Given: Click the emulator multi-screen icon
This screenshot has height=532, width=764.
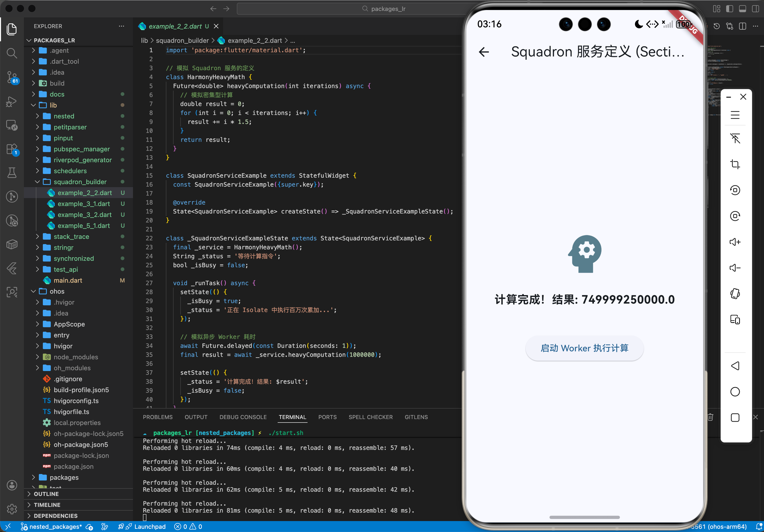Looking at the screenshot, I should click(735, 319).
